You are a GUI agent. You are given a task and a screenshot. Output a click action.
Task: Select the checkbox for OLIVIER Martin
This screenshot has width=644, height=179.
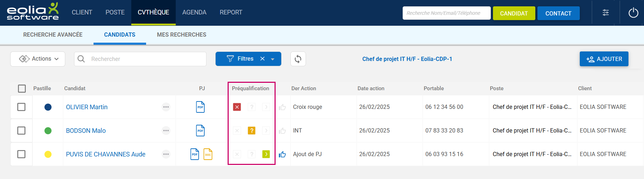(22, 107)
